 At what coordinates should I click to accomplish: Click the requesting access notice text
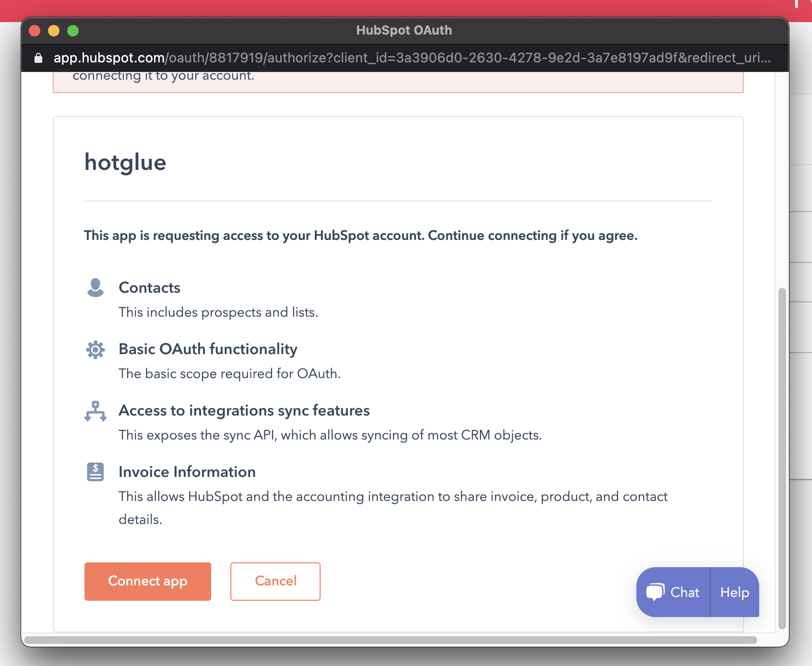click(361, 236)
